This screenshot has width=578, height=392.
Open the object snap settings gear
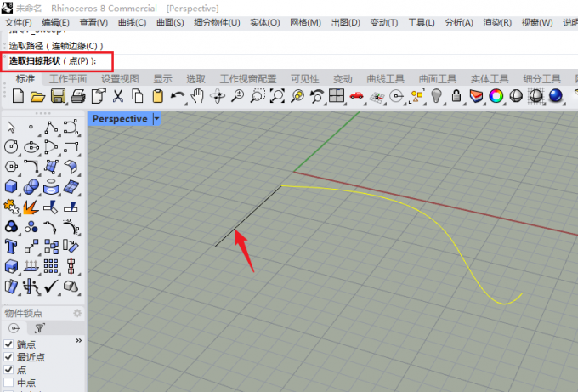(x=77, y=313)
